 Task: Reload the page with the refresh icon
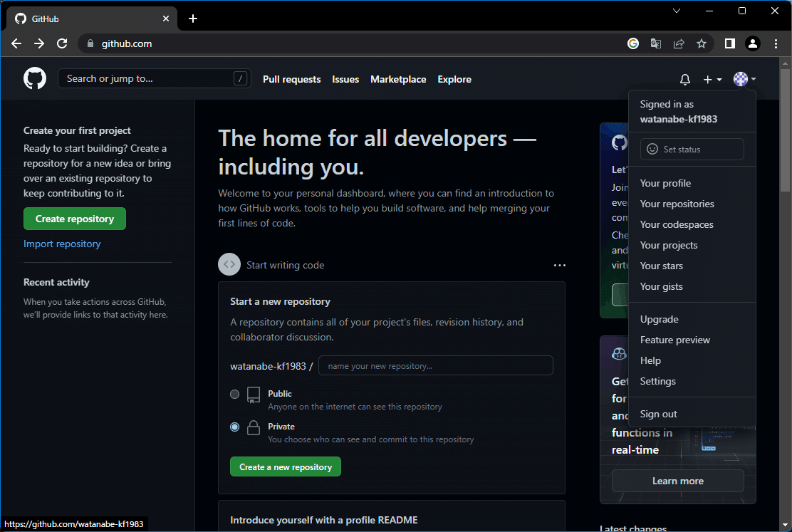pos(62,44)
